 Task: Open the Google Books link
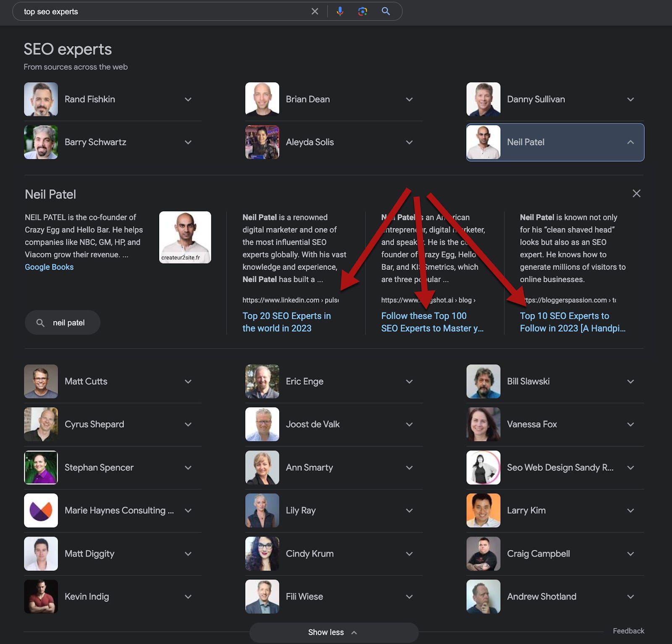pyautogui.click(x=49, y=267)
